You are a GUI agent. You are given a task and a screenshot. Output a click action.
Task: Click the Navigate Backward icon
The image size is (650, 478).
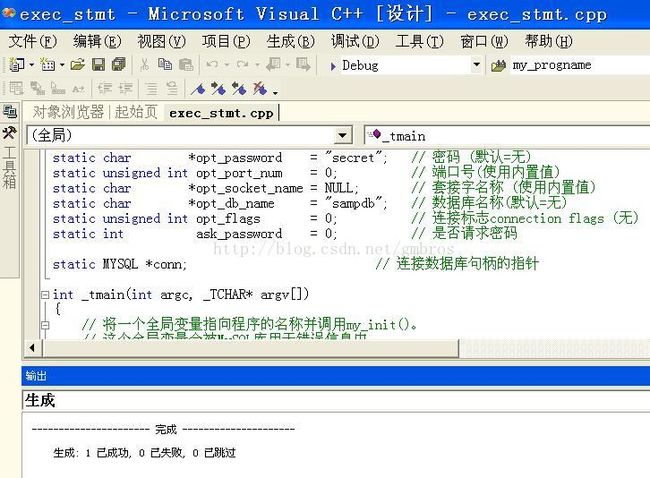pyautogui.click(x=274, y=65)
